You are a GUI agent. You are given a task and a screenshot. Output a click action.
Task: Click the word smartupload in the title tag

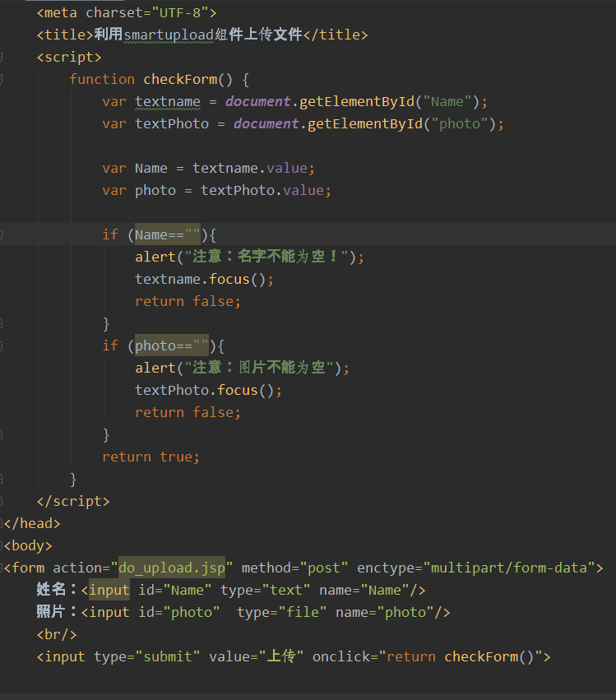169,35
